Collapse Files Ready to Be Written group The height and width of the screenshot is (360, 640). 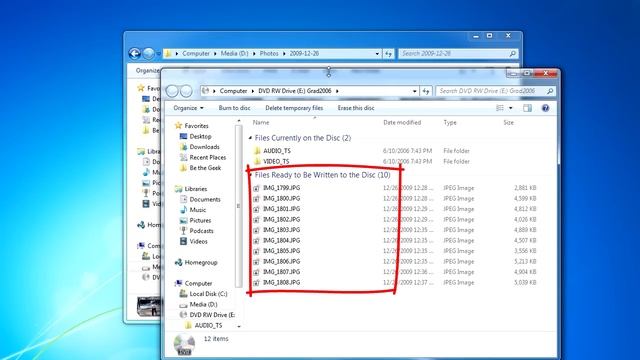tap(250, 175)
